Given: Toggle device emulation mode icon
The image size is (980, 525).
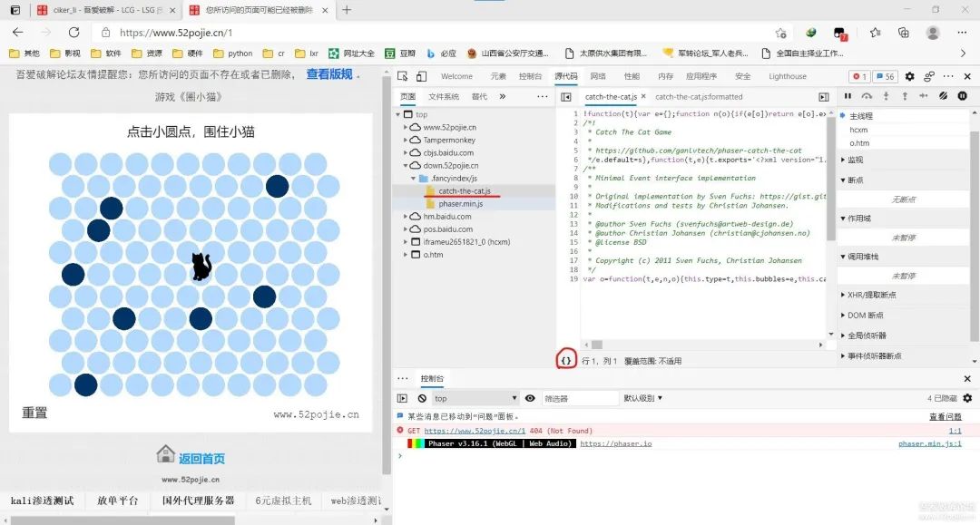Looking at the screenshot, I should coord(422,76).
